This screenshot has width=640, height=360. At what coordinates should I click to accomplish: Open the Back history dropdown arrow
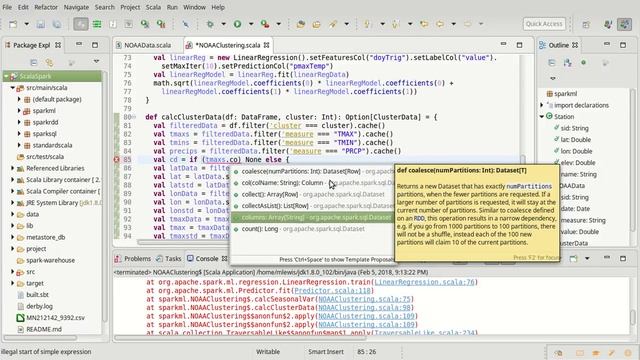[x=453, y=24]
